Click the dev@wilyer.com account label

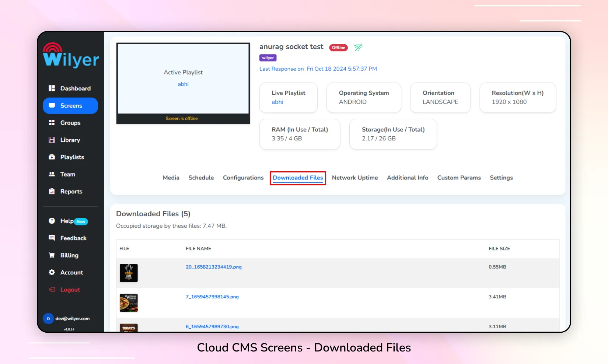coord(73,319)
